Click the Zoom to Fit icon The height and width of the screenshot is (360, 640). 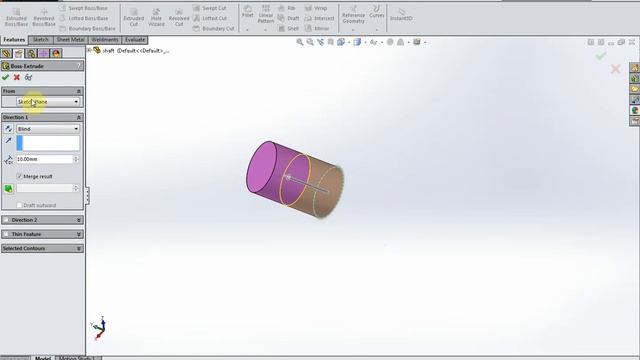pos(300,42)
